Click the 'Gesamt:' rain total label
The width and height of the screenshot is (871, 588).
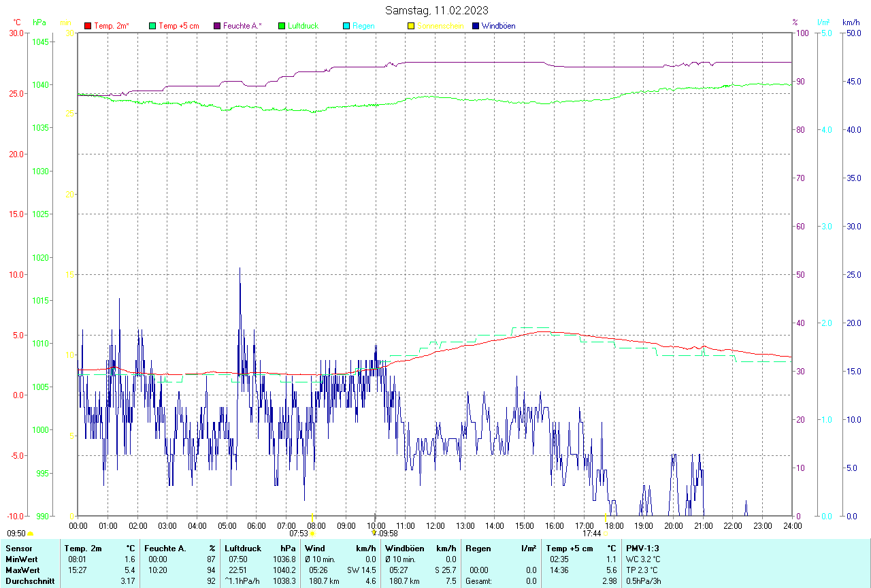(478, 581)
